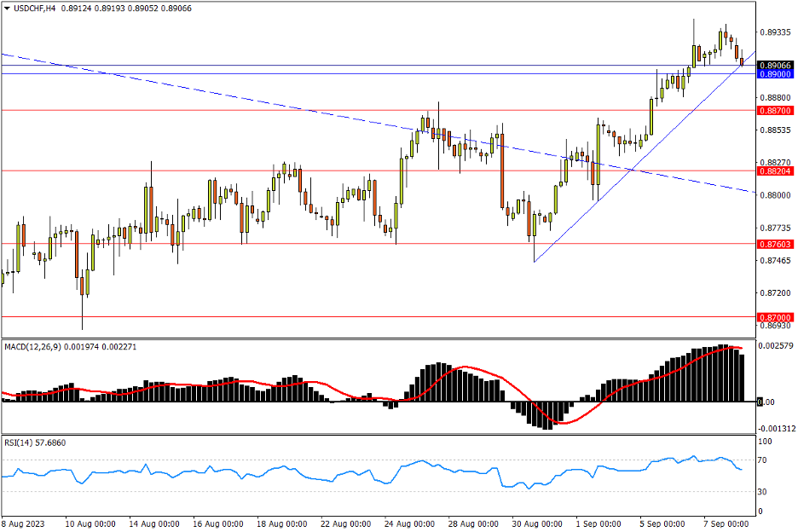Select the red 0.87603 price level tag
The width and height of the screenshot is (798, 532).
click(776, 244)
